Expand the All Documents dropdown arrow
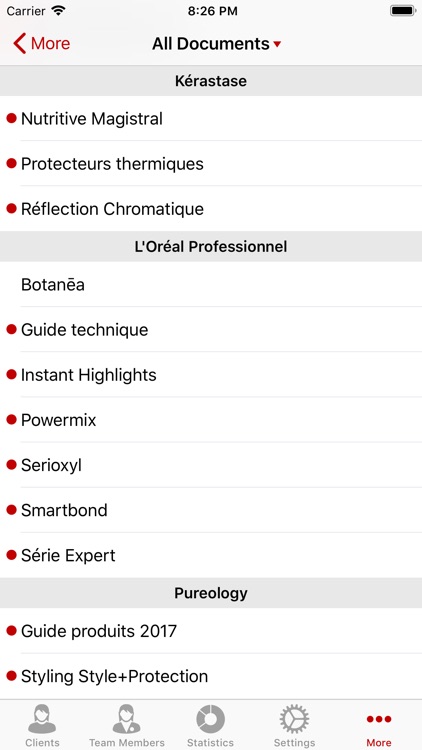 (277, 44)
